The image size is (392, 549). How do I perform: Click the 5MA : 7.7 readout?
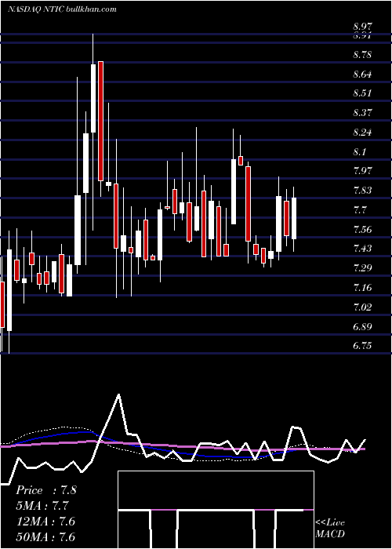pyautogui.click(x=42, y=506)
